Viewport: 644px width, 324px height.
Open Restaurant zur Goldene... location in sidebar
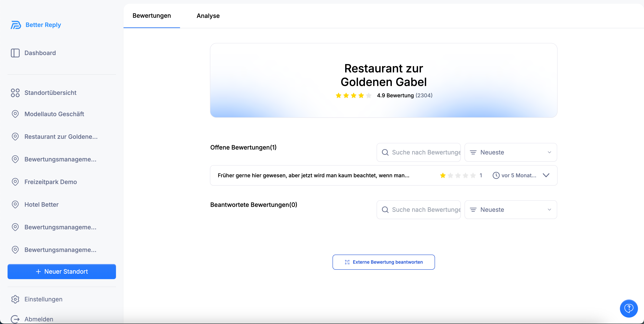61,137
